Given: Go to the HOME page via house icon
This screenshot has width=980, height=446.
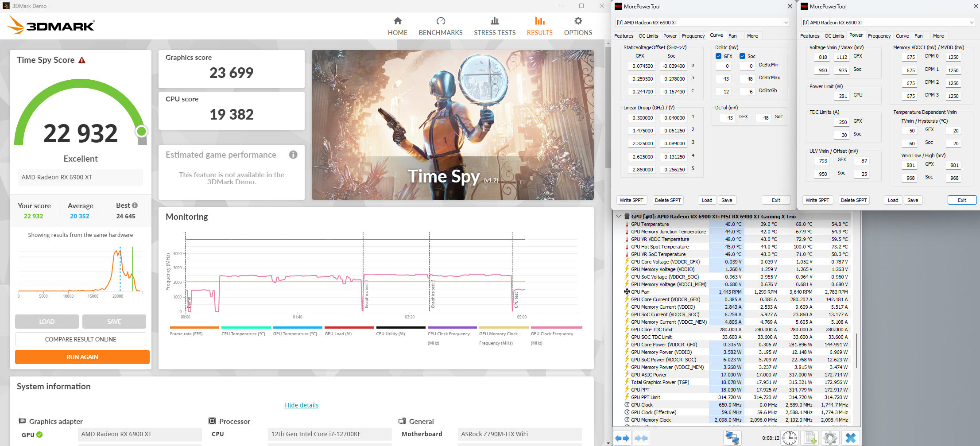Looking at the screenshot, I should (398, 21).
